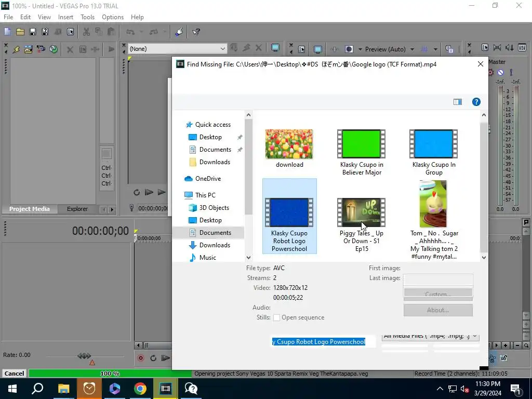This screenshot has height=399, width=532.
Task: Switch to the Project Media tab
Action: pyautogui.click(x=29, y=209)
